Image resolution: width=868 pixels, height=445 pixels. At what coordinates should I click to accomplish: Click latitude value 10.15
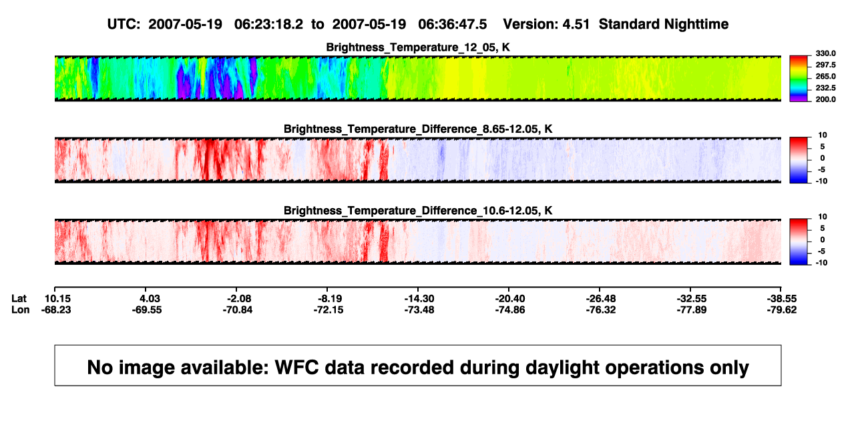(57, 298)
